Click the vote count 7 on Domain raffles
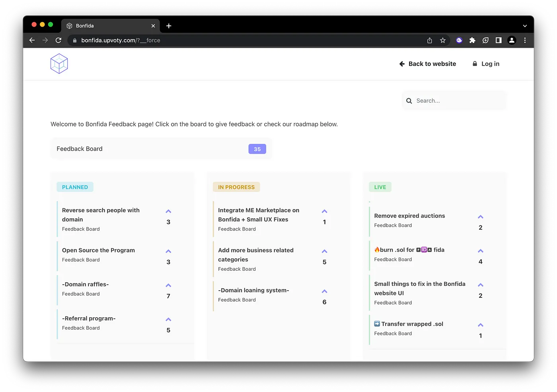The width and height of the screenshot is (557, 392). pos(168,296)
